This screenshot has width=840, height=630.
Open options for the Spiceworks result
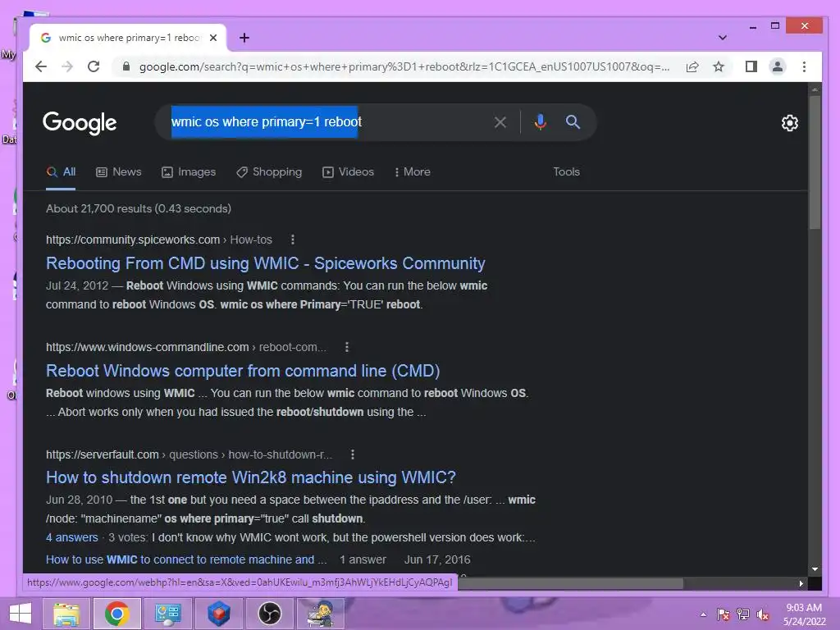coord(293,240)
